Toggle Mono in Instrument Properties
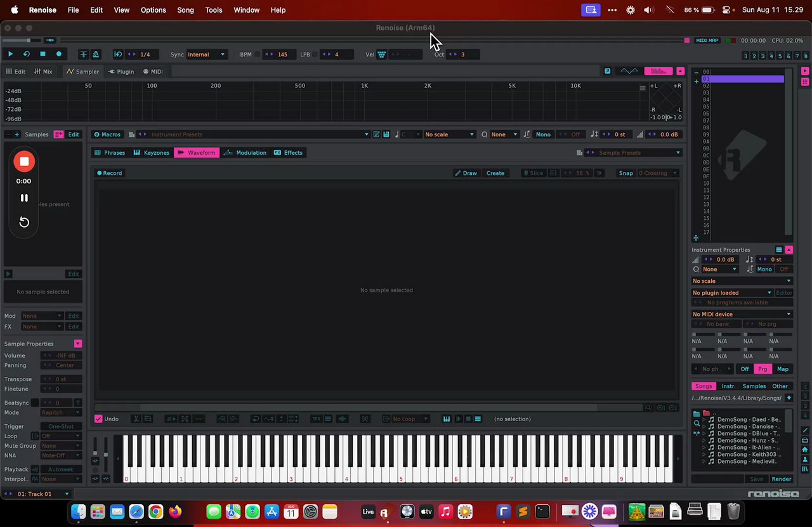This screenshot has height=527, width=812. [764, 270]
